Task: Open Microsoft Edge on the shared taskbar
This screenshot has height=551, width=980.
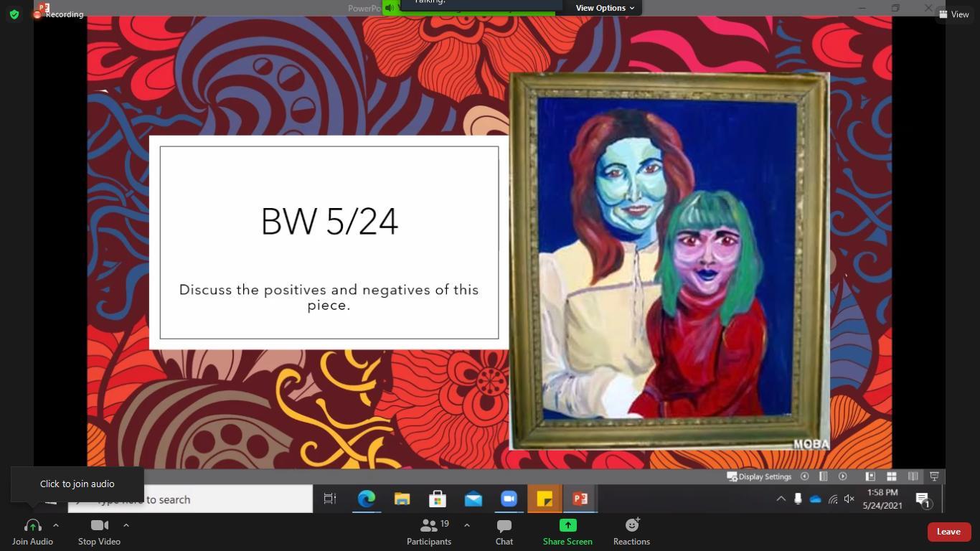Action: (x=366, y=499)
